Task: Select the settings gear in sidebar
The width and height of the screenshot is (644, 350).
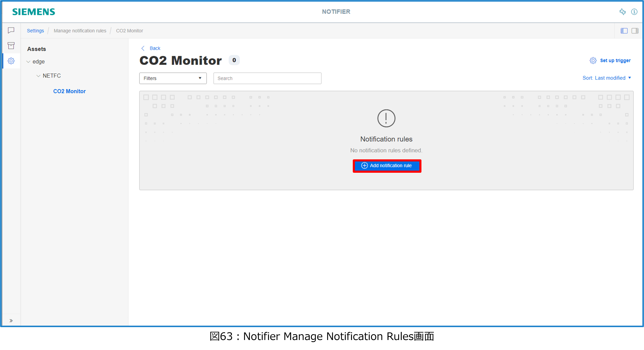Action: tap(11, 61)
